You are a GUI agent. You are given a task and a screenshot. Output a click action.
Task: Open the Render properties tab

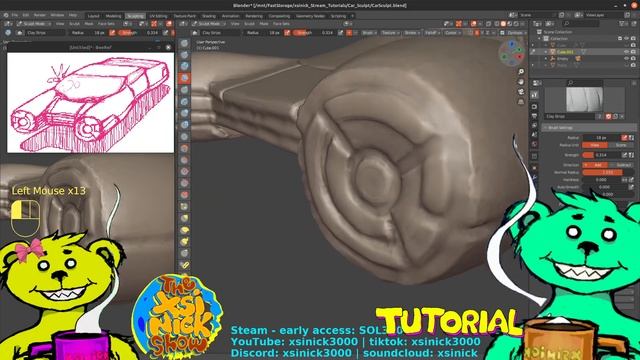(534, 107)
